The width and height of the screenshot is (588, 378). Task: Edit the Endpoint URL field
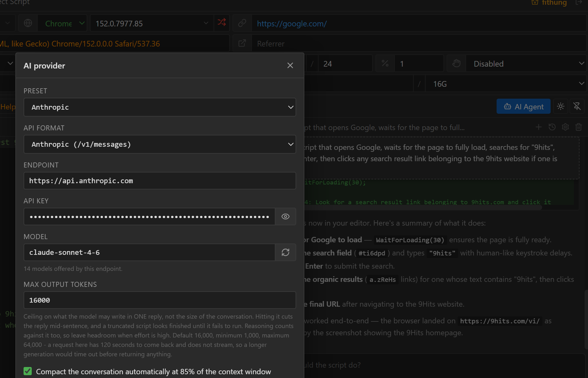pos(160,181)
